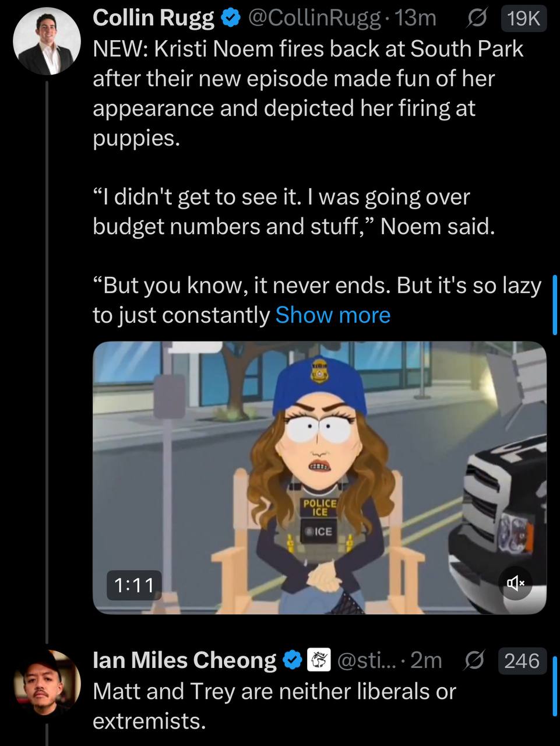Click the 246 views count on the reply
The image size is (560, 746).
[x=522, y=660]
